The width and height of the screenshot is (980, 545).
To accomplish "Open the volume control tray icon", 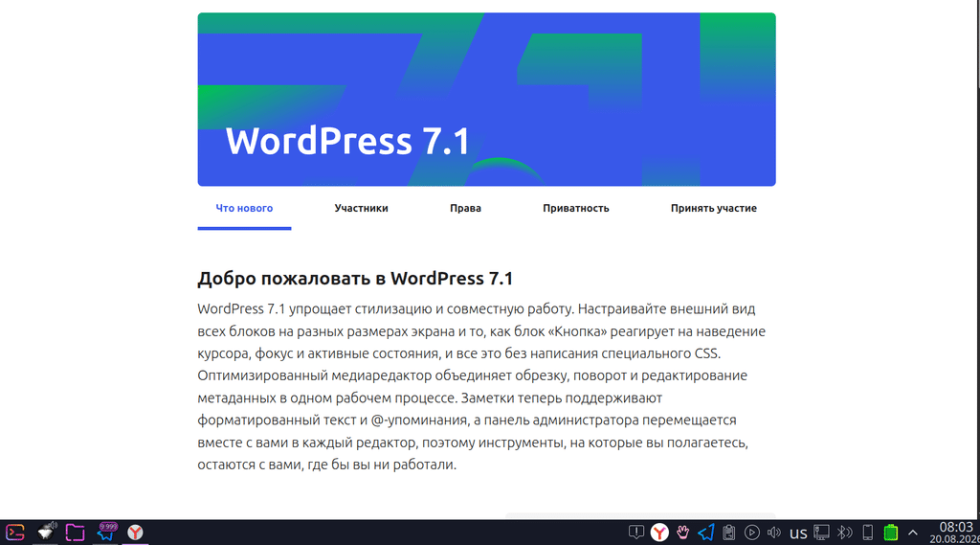I will [x=773, y=533].
